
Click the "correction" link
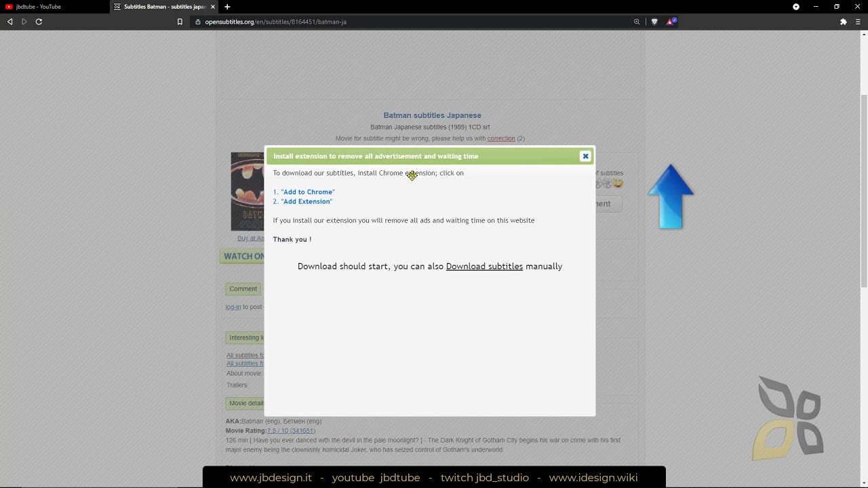pyautogui.click(x=501, y=138)
